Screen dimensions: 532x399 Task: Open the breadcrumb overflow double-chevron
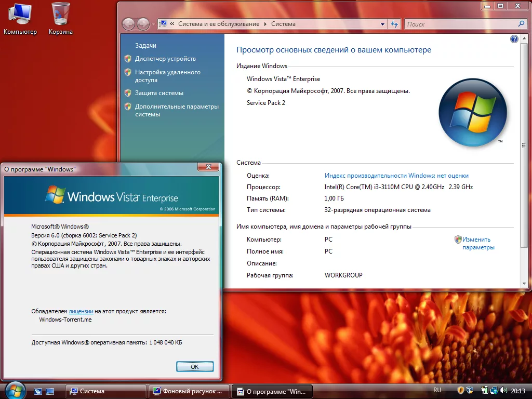click(172, 24)
